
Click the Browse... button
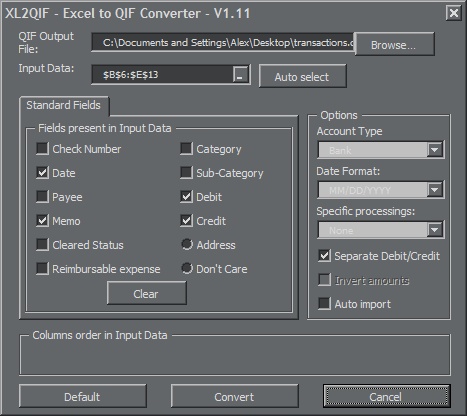(394, 45)
